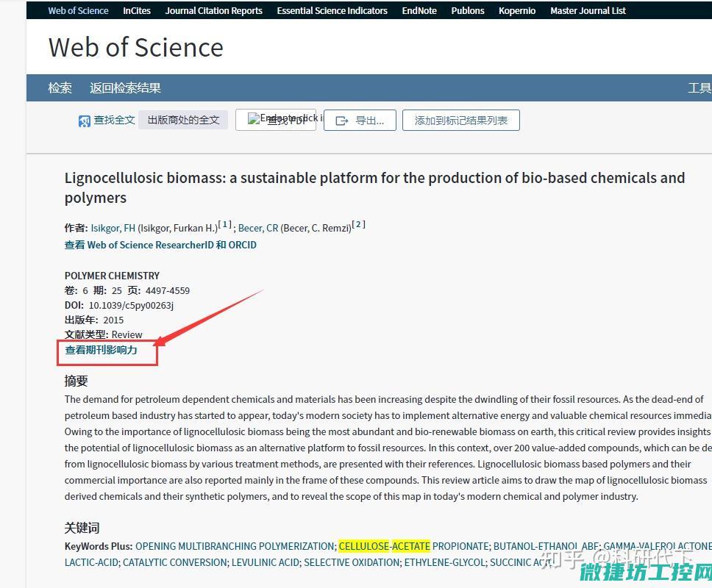
Task: Open the 工具 tools menu
Action: coord(699,87)
